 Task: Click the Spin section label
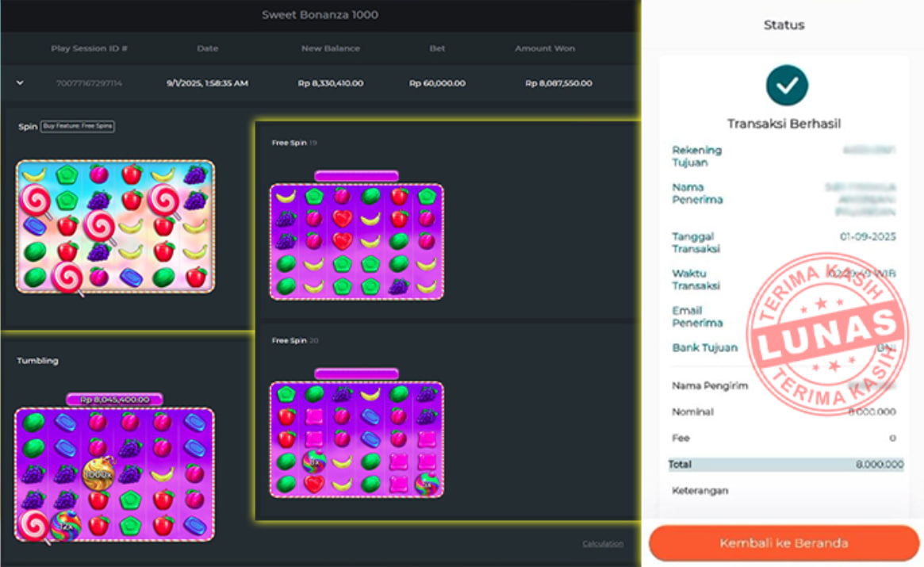pos(27,127)
